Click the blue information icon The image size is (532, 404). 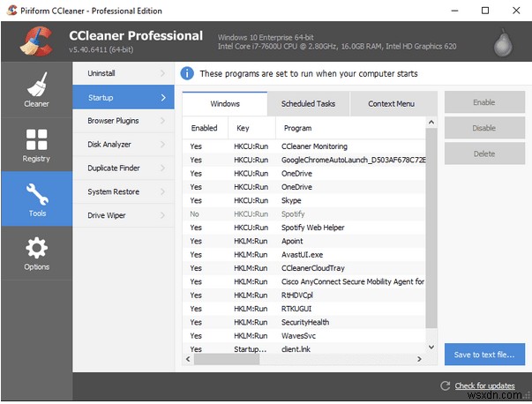point(187,73)
